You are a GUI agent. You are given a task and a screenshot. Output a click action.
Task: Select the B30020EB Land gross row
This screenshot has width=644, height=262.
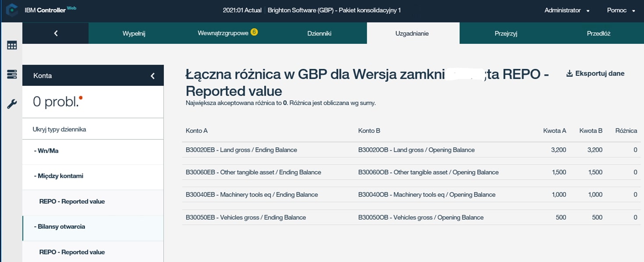click(x=241, y=150)
